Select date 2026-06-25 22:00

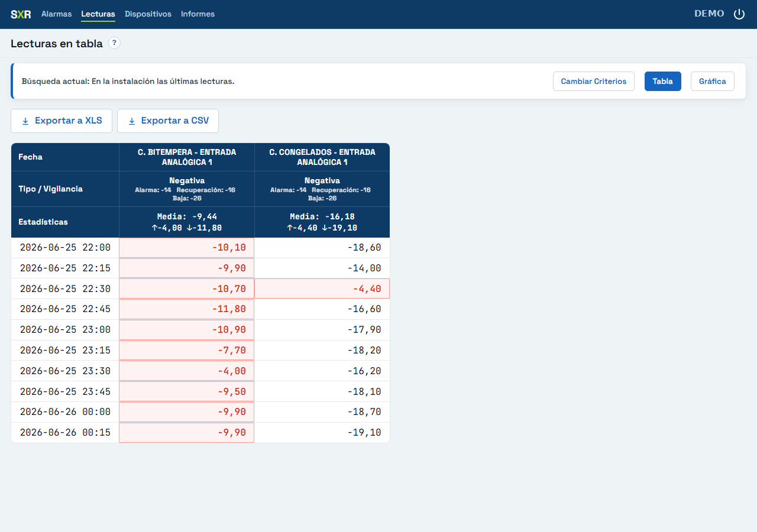(x=65, y=248)
